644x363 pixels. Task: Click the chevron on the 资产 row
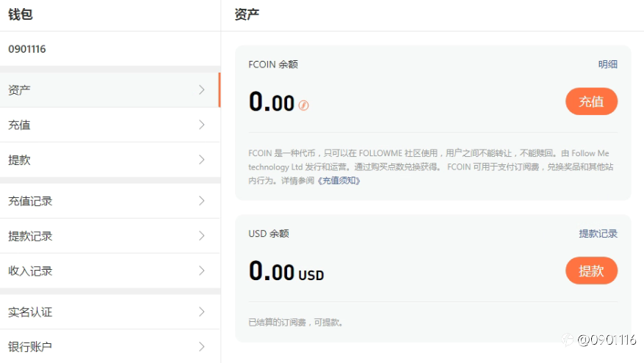pyautogui.click(x=202, y=89)
